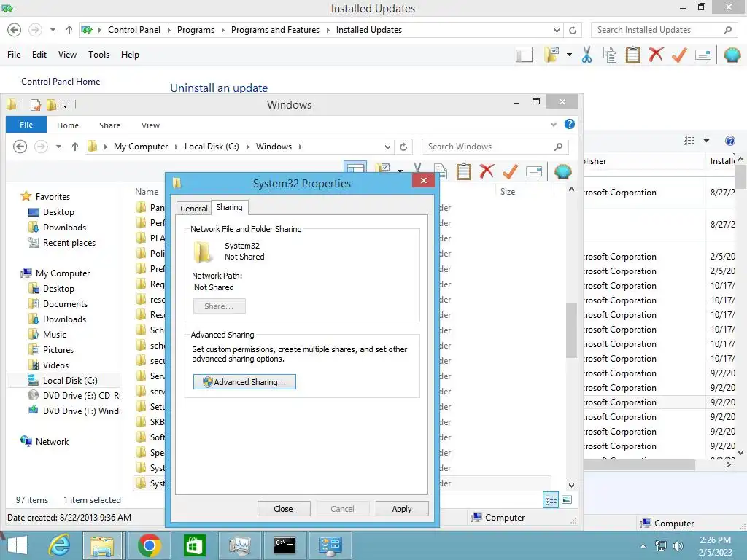
Task: Open Share tab in Windows explorer ribbon
Action: [109, 125]
